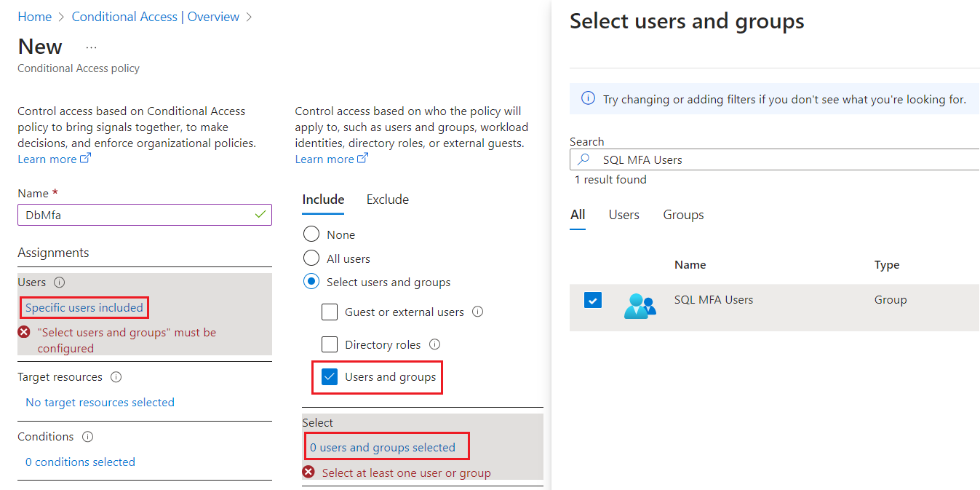This screenshot has width=980, height=490.
Task: Click the Directory roles info icon
Action: [435, 344]
